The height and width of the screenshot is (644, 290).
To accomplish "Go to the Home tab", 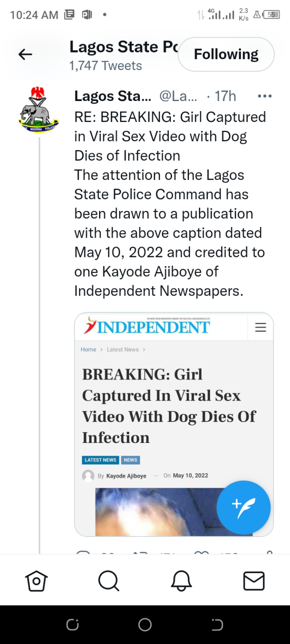I will coord(37,581).
